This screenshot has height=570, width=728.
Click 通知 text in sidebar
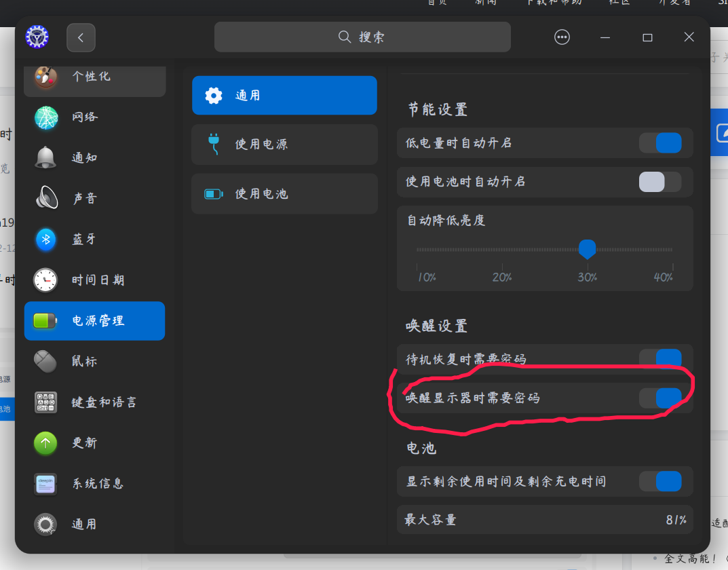[x=85, y=158]
